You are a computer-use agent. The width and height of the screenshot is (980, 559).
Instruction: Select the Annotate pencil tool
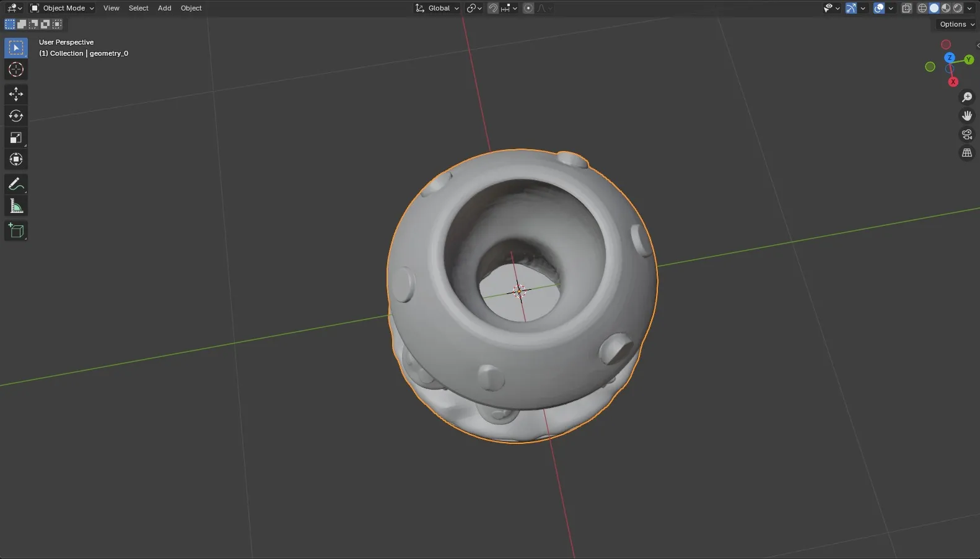16,184
